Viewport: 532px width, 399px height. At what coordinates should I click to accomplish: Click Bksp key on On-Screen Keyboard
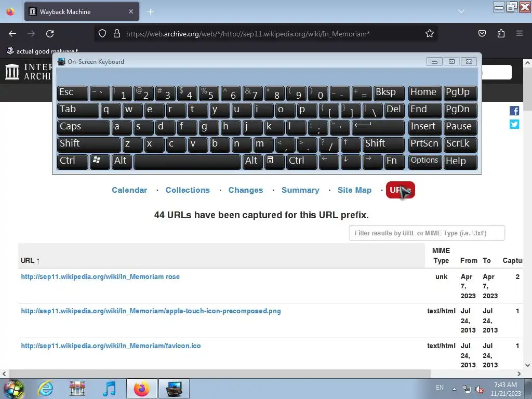[x=389, y=93]
